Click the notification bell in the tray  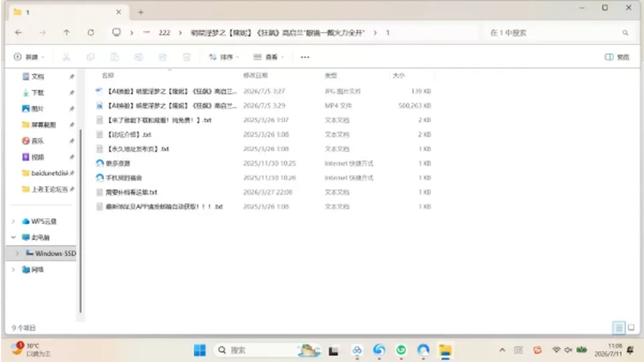point(630,350)
